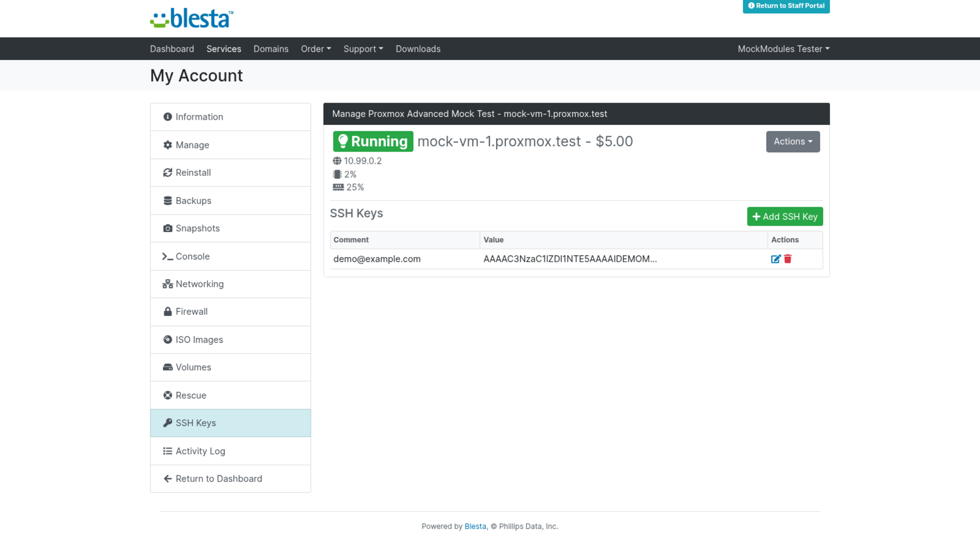
Task: Follow the Blesta link in footer
Action: 475,527
